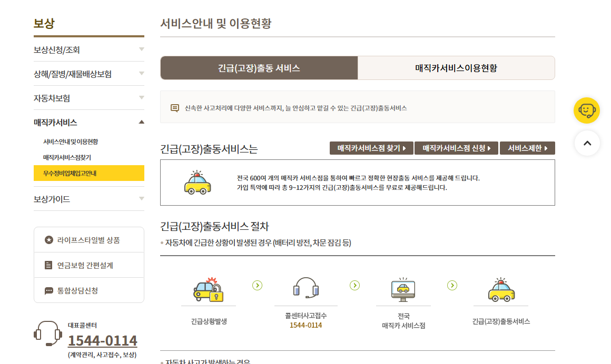Click the monitor car icon for 전국 매직카 서비스점
611x364 pixels.
pyautogui.click(x=403, y=290)
